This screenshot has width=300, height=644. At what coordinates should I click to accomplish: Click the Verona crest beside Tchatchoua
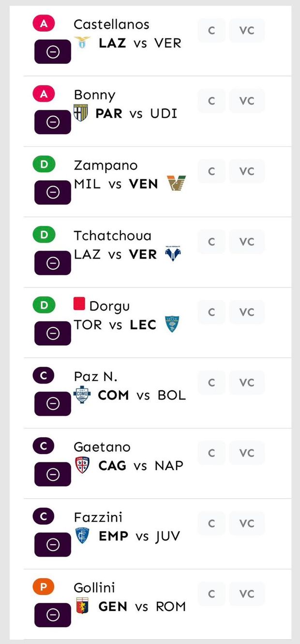tap(172, 254)
